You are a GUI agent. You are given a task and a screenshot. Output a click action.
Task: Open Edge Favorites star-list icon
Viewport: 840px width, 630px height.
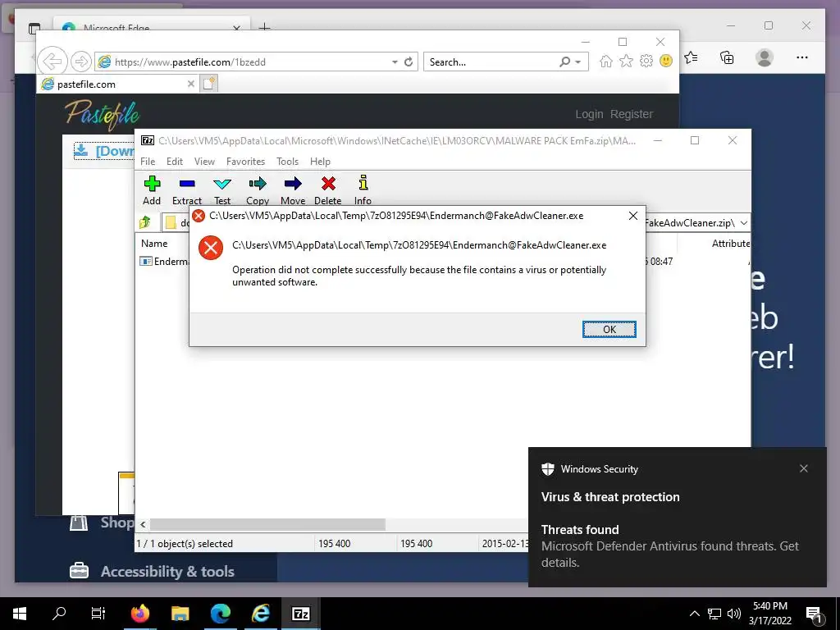point(691,57)
